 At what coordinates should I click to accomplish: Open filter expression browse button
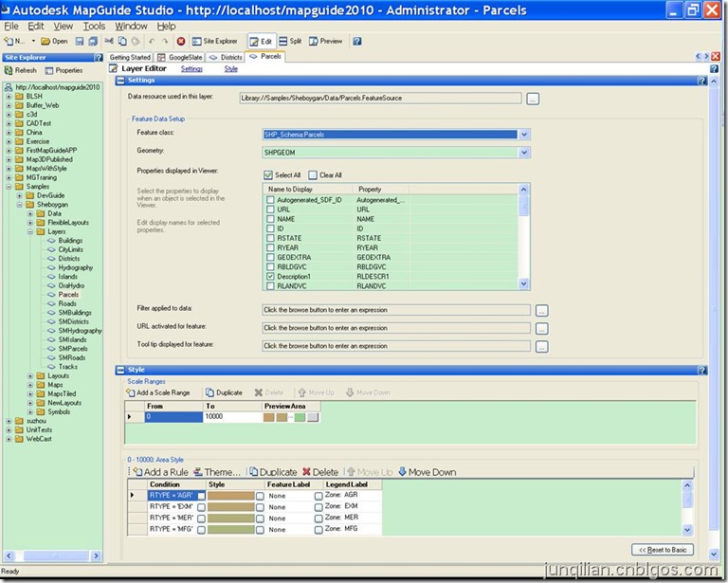point(542,311)
